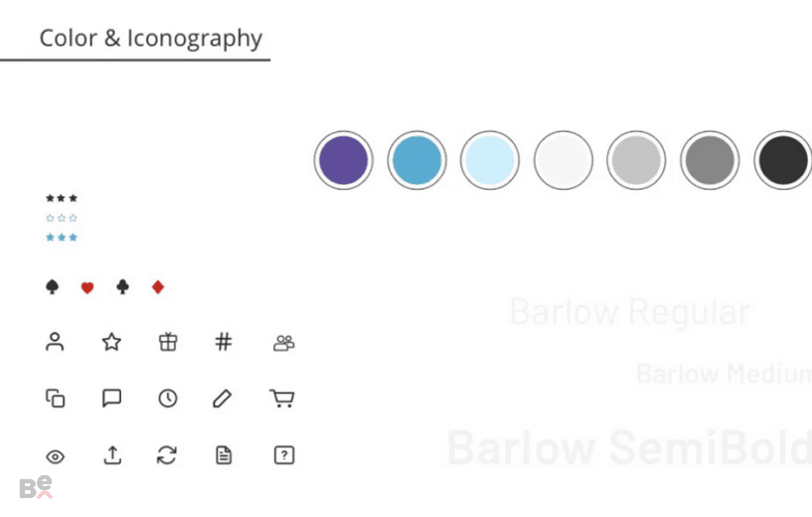Click the shopping cart icon
This screenshot has width=812, height=517.
[x=282, y=399]
